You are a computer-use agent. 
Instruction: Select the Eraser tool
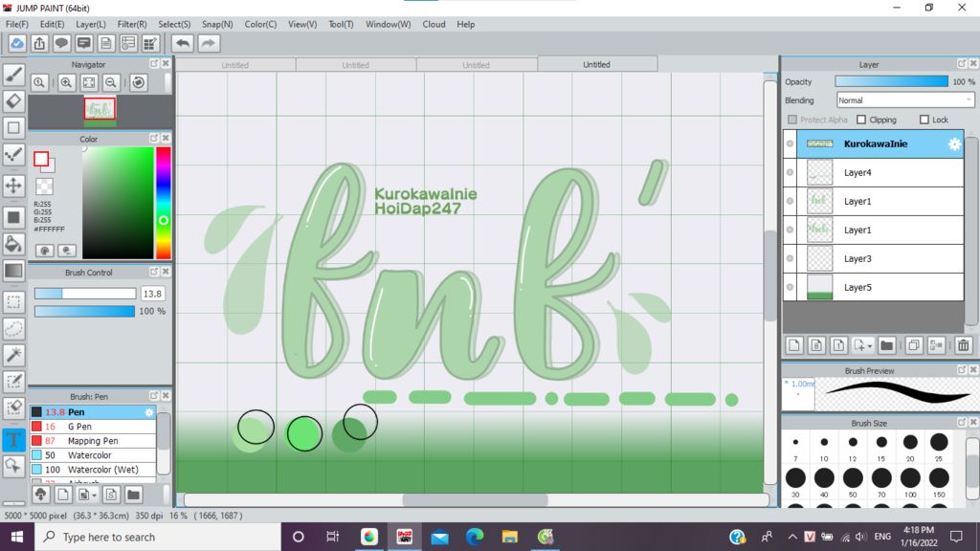pyautogui.click(x=13, y=101)
